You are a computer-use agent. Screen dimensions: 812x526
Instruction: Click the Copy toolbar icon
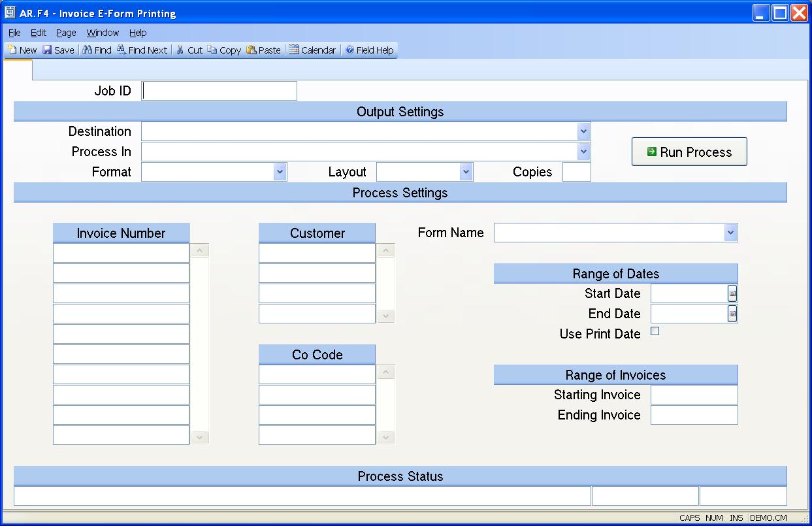[x=212, y=50]
